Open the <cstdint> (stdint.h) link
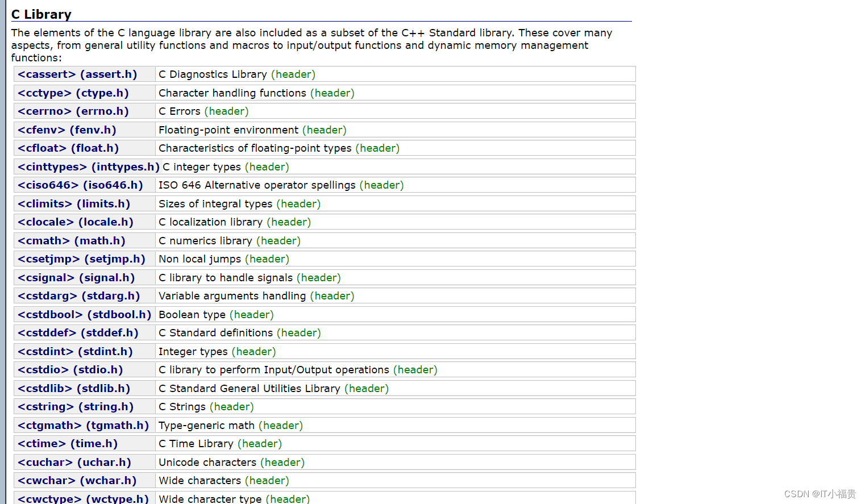The width and height of the screenshot is (865, 504). point(75,351)
